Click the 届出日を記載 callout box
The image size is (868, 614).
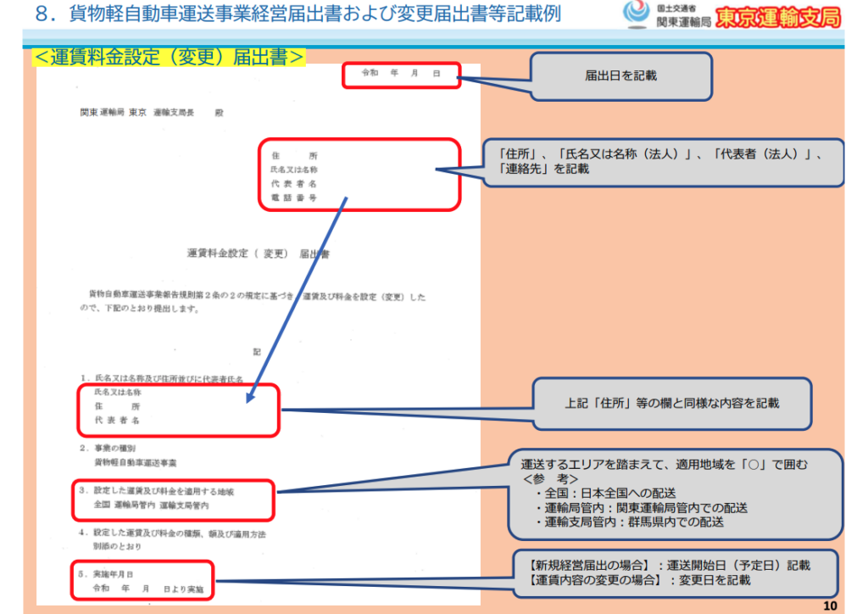pos(620,75)
